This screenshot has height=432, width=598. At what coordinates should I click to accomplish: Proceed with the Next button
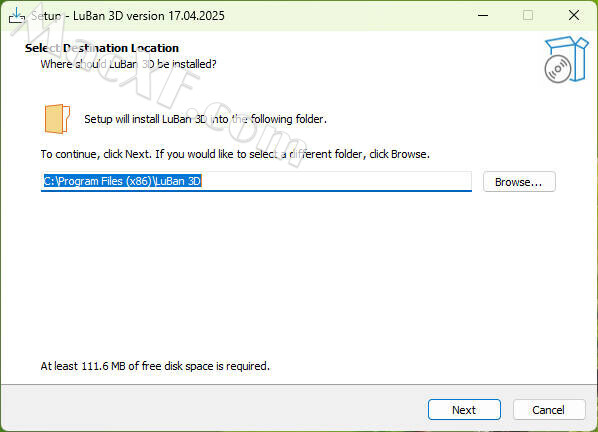[464, 410]
